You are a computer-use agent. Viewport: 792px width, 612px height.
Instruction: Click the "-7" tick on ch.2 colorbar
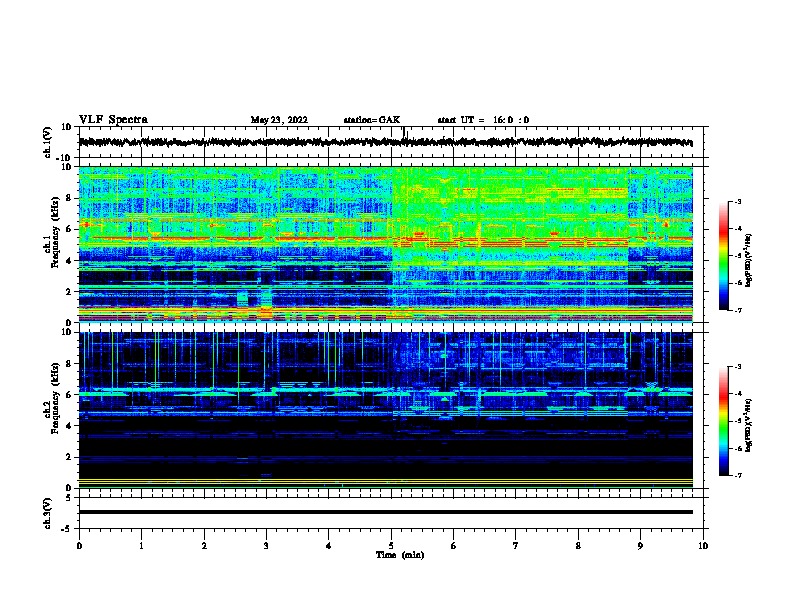click(738, 476)
